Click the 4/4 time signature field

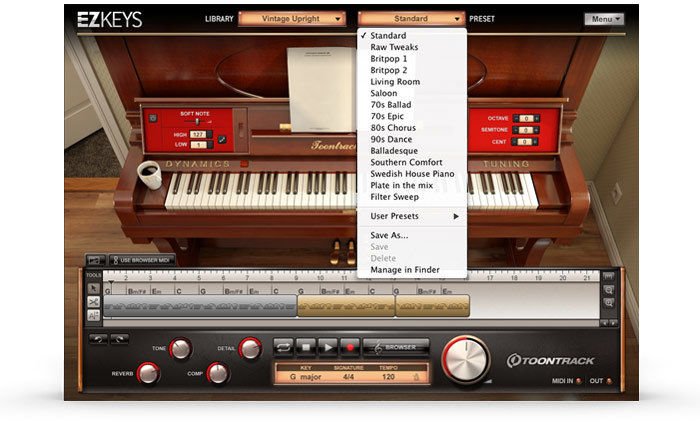pyautogui.click(x=349, y=377)
